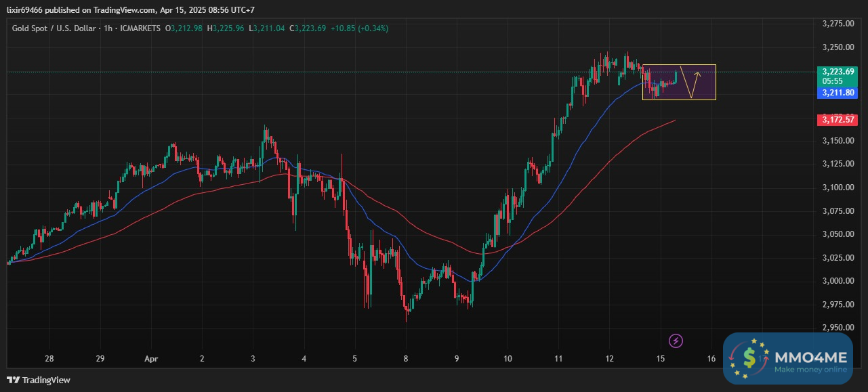Click the 05:55 candle countdown timer
The image size is (868, 392).
click(x=832, y=81)
